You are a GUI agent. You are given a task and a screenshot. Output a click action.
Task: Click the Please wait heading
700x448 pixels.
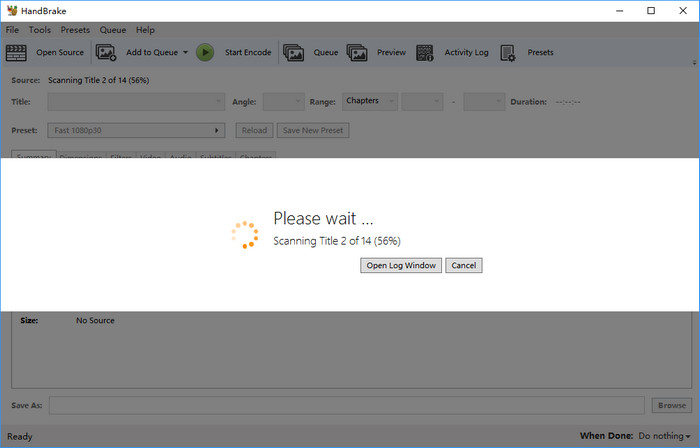click(x=323, y=218)
